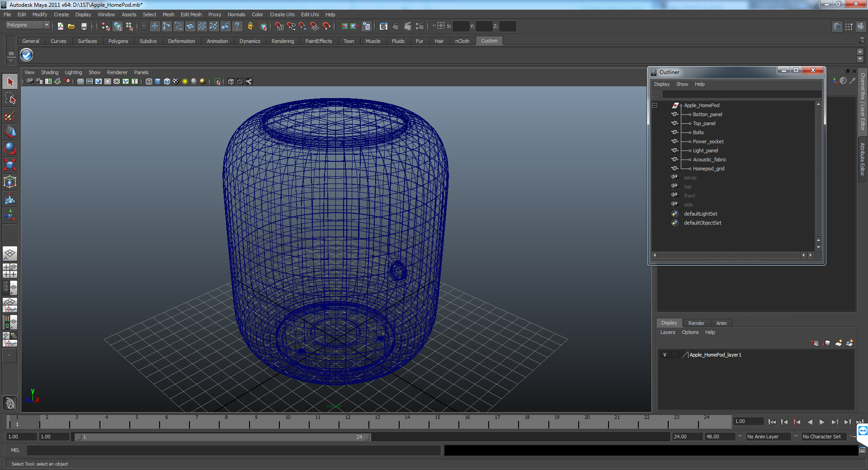The width and height of the screenshot is (868, 470).
Task: Click the play backwards button
Action: 810,422
